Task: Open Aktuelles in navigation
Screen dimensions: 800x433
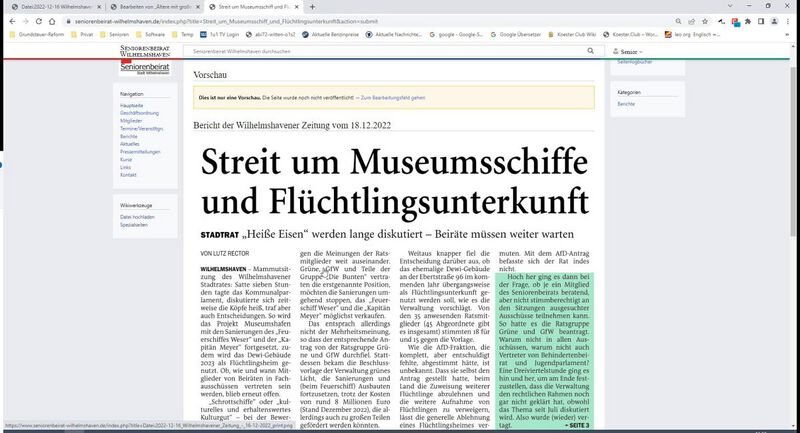Action: (x=130, y=144)
